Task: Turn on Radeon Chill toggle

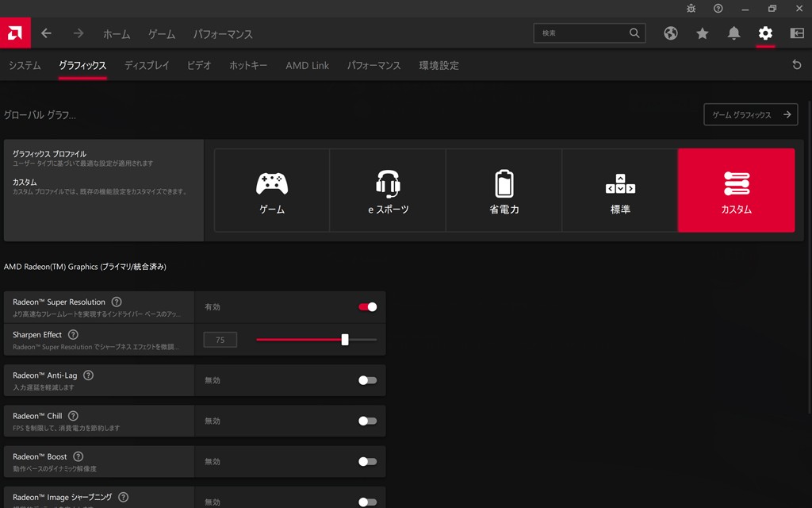Action: [x=367, y=421]
